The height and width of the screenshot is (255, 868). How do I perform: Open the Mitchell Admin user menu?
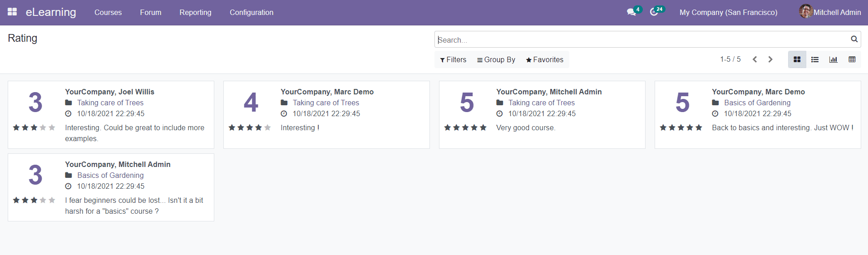(x=830, y=12)
